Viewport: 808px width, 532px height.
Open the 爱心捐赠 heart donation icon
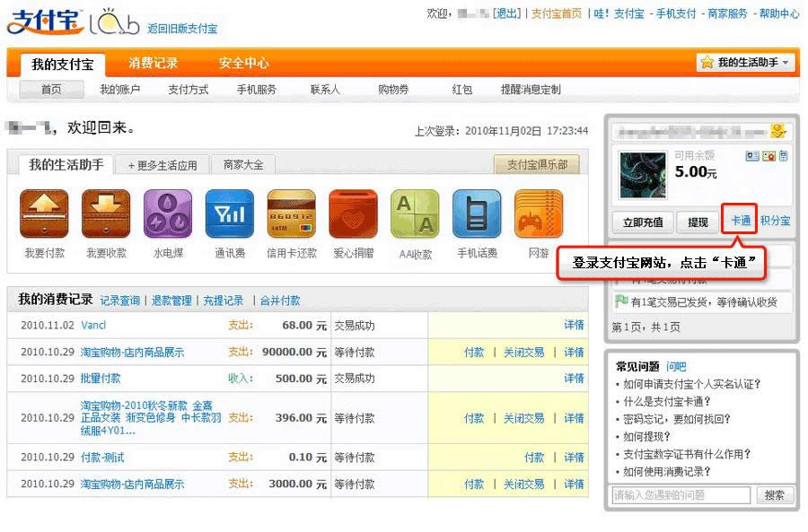coord(354,214)
